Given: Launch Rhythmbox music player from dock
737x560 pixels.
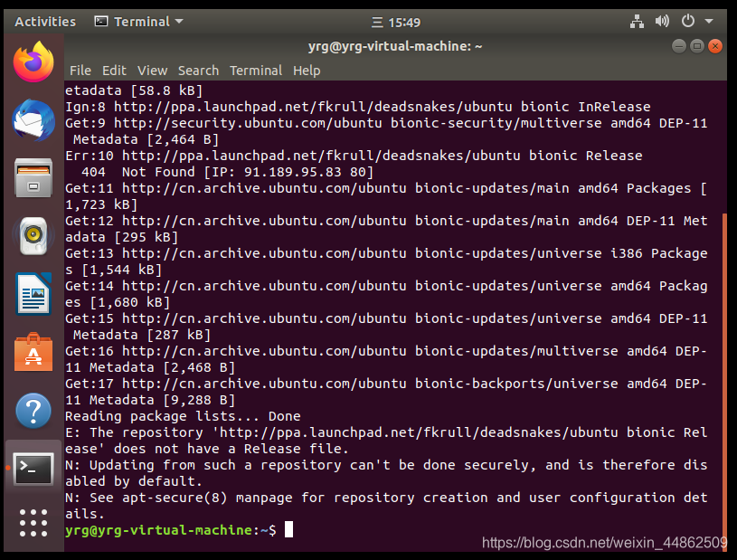Looking at the screenshot, I should click(33, 236).
